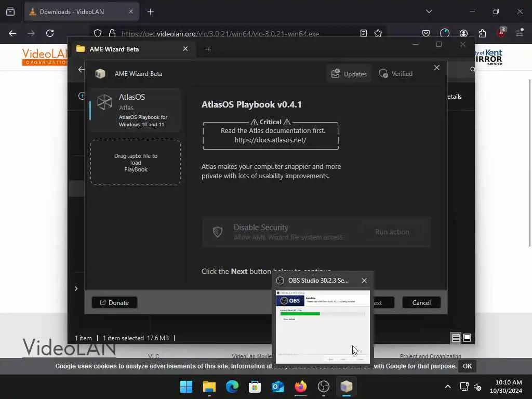Click the tracking protection shield icon
The image size is (532, 399).
click(x=98, y=33)
